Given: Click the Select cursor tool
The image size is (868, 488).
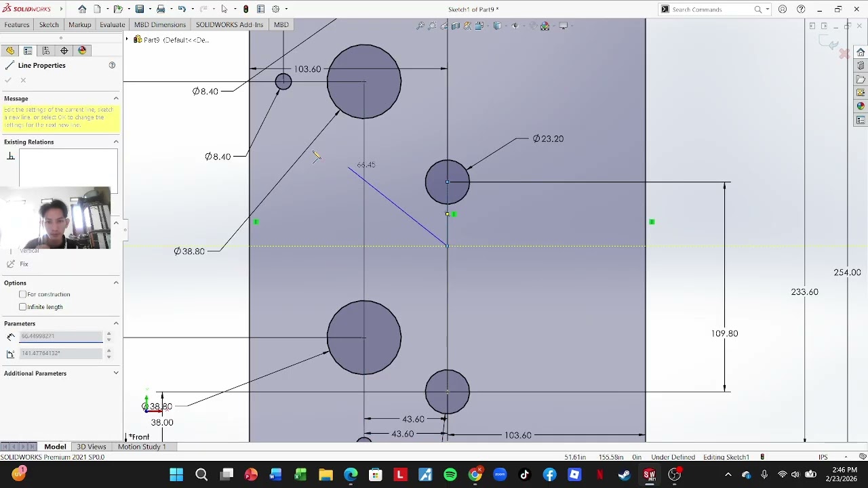Looking at the screenshot, I should point(224,9).
